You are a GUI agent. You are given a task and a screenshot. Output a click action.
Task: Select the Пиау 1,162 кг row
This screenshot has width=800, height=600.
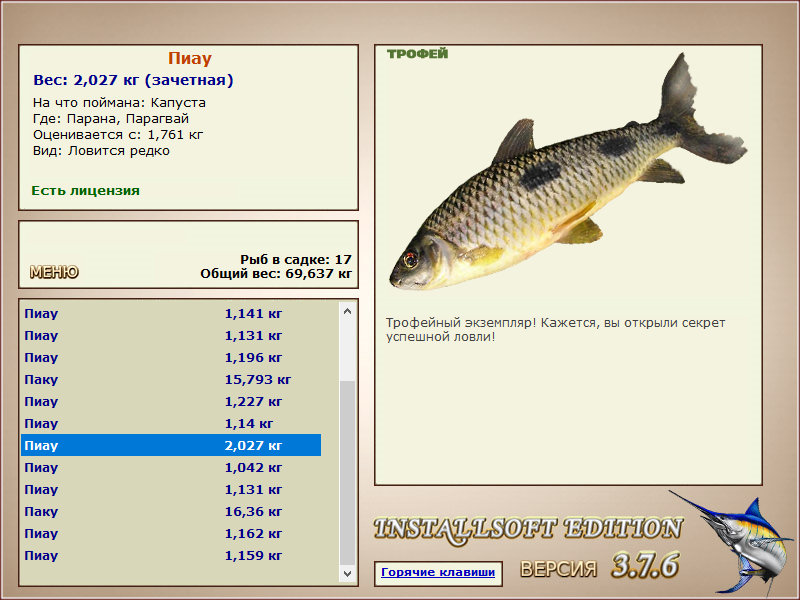[x=171, y=533]
